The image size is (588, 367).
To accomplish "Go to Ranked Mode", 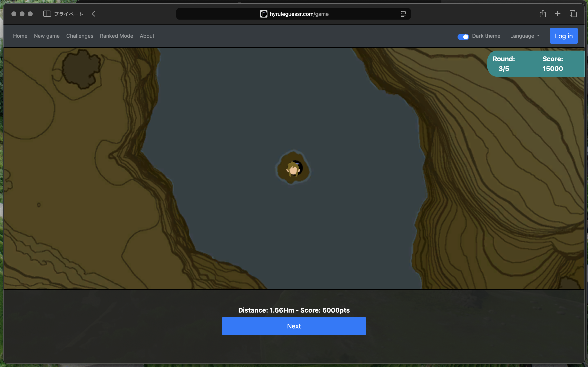I will (x=116, y=36).
